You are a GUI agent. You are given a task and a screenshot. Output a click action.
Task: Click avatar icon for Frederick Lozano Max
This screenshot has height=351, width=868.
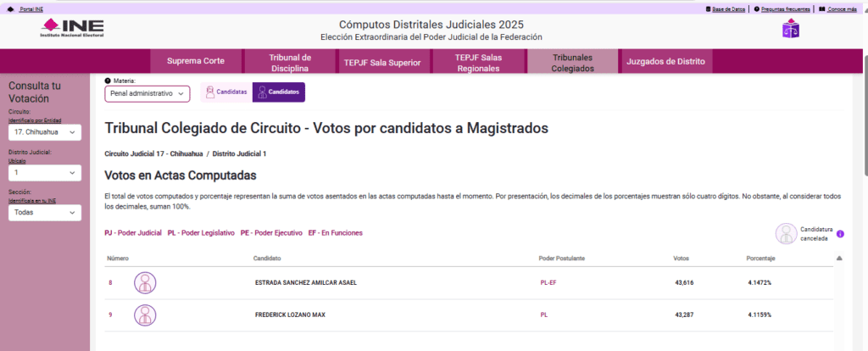coord(145,315)
